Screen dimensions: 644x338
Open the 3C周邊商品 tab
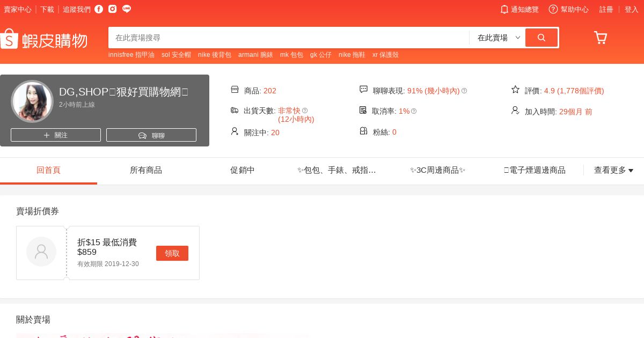(x=437, y=171)
